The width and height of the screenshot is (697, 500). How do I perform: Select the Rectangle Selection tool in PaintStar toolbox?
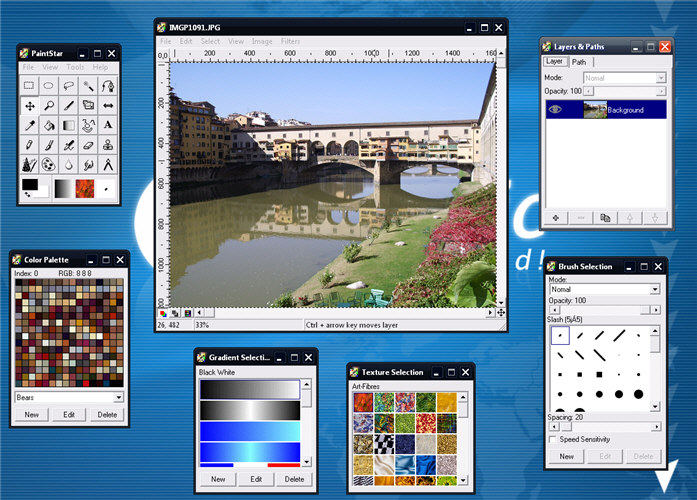(29, 85)
